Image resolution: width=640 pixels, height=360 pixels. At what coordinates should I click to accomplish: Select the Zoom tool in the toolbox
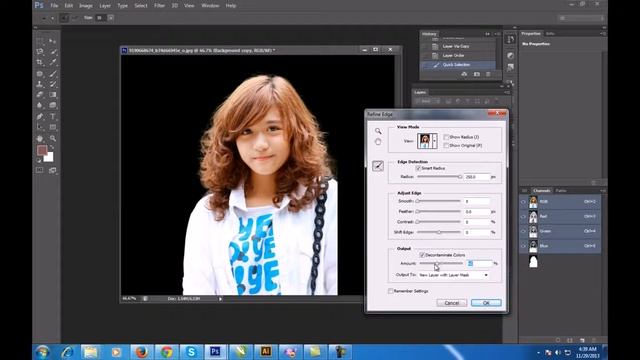(53, 138)
